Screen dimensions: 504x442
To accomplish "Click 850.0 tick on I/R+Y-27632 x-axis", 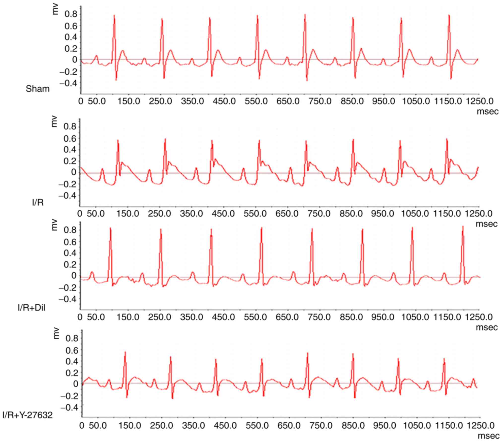I will point(353,426).
